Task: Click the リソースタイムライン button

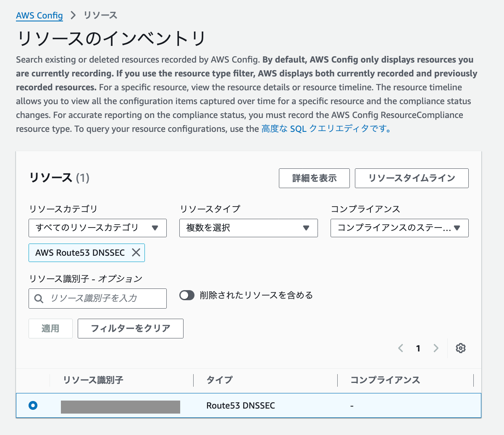Action: [x=412, y=178]
